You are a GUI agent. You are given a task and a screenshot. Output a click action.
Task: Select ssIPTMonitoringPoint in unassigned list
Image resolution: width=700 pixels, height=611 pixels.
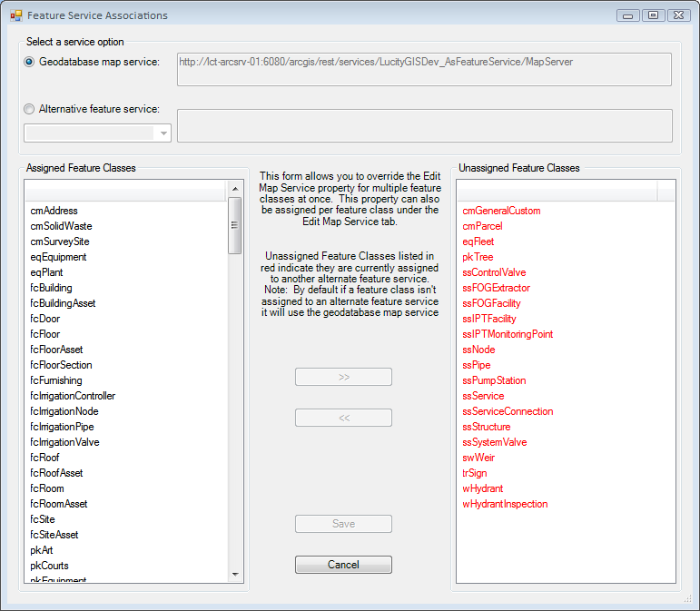click(508, 334)
